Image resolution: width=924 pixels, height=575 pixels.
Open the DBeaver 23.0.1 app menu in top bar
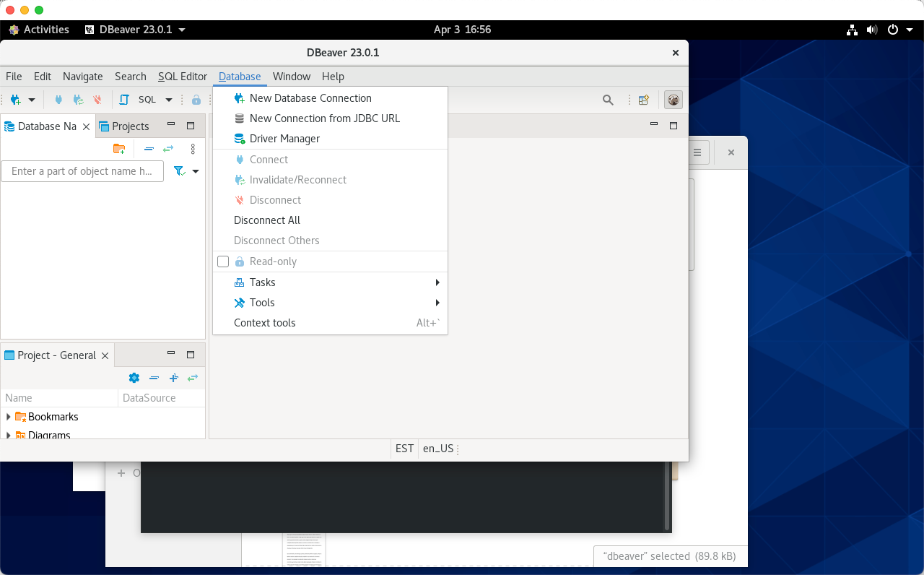(135, 30)
